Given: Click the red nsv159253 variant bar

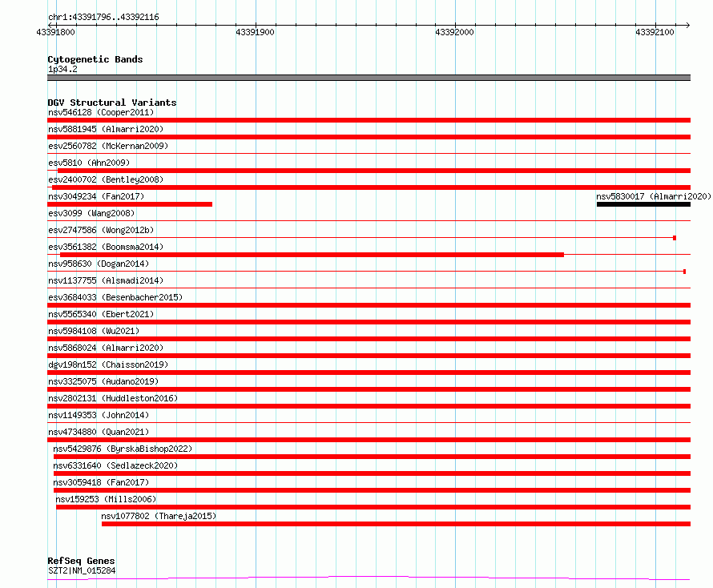Looking at the screenshot, I should [x=373, y=507].
